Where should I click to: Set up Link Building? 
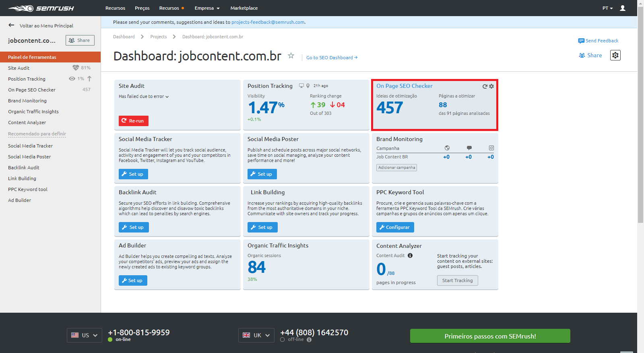[x=262, y=227]
